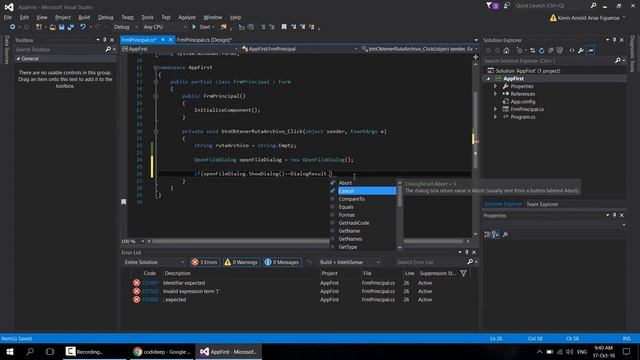Click the Alphabetical sort icon in Properties panel
This screenshot has height=360, width=640.
click(x=495, y=234)
